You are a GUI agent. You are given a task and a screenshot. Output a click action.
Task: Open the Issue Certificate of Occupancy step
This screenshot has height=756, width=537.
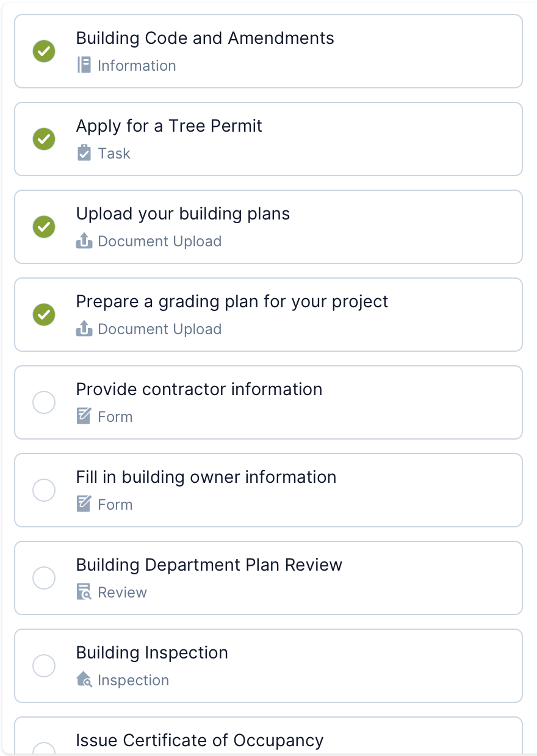click(x=200, y=740)
